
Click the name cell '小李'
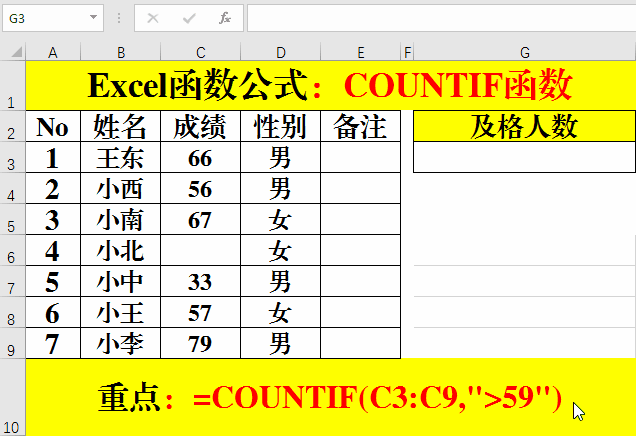point(120,343)
